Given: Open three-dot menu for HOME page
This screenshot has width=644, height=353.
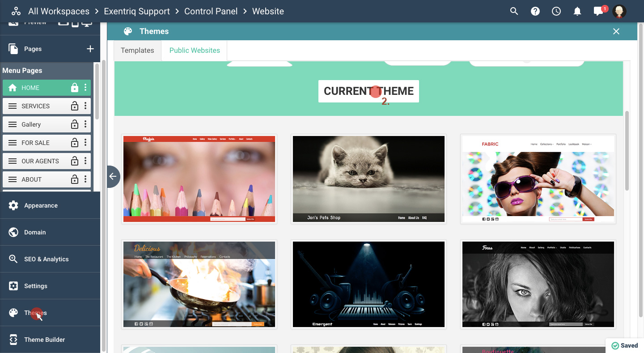Looking at the screenshot, I should click(85, 88).
